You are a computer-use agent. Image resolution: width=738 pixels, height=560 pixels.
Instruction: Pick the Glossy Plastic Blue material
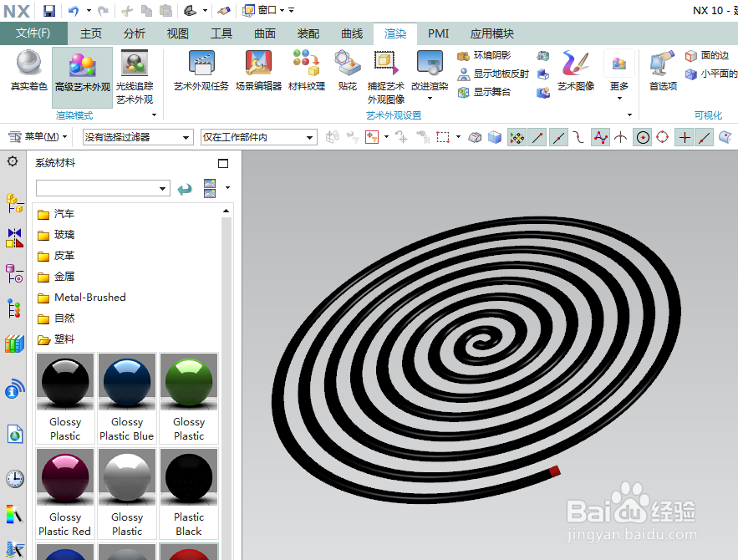click(x=126, y=398)
